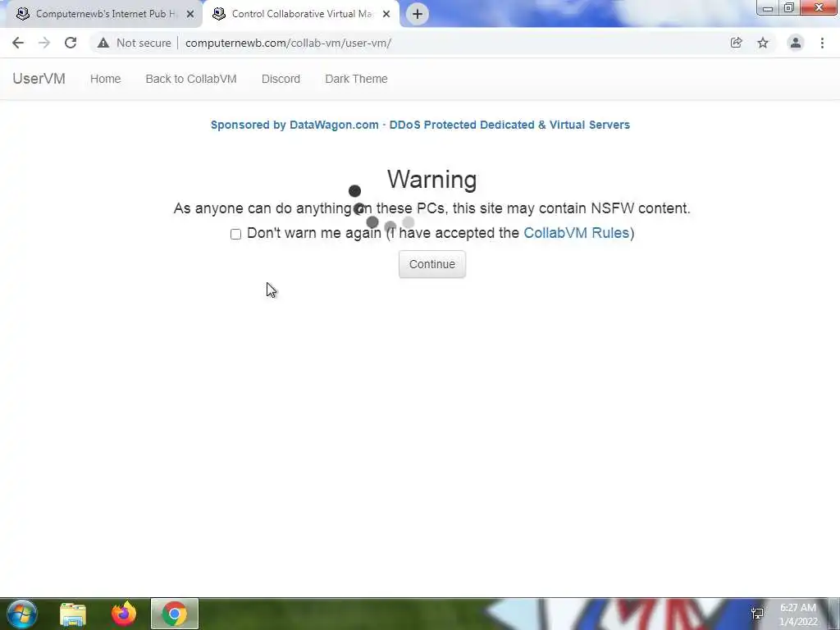Close the Computernewb's Internet Pub tab
Viewport: 840px width, 630px height.
pyautogui.click(x=190, y=14)
